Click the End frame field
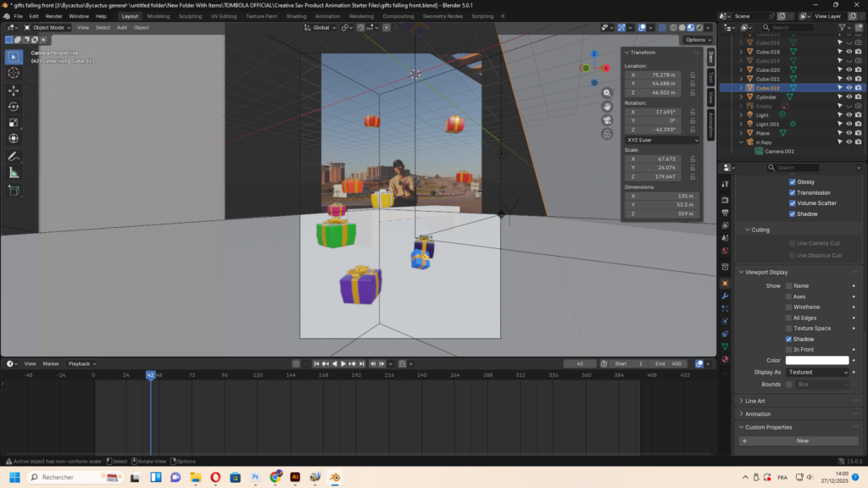This screenshot has height=488, width=868. coord(668,363)
